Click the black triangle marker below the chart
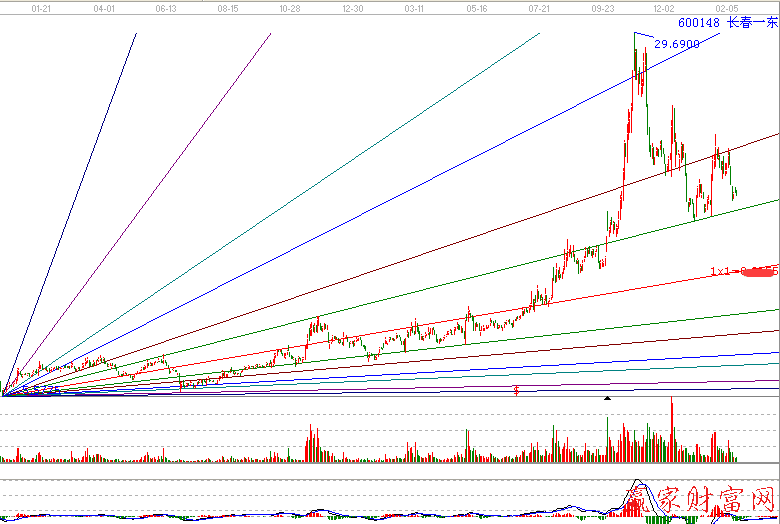780x524 pixels. (x=606, y=398)
